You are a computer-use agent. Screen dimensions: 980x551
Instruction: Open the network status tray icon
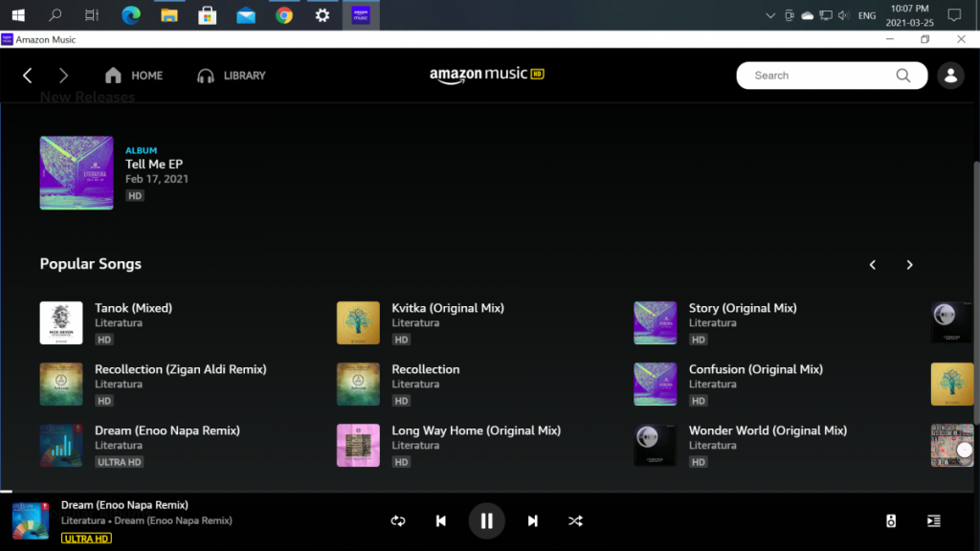[826, 15]
